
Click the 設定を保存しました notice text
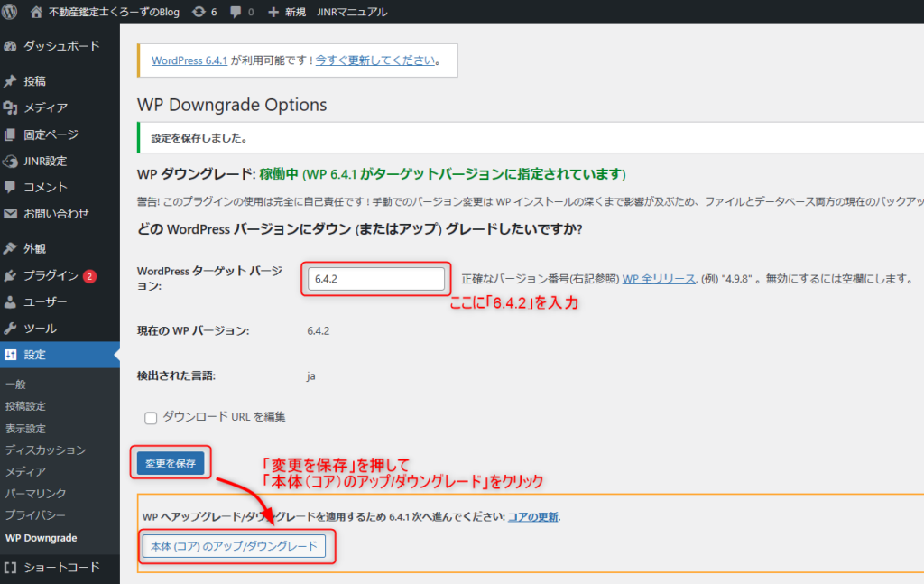[x=199, y=138]
